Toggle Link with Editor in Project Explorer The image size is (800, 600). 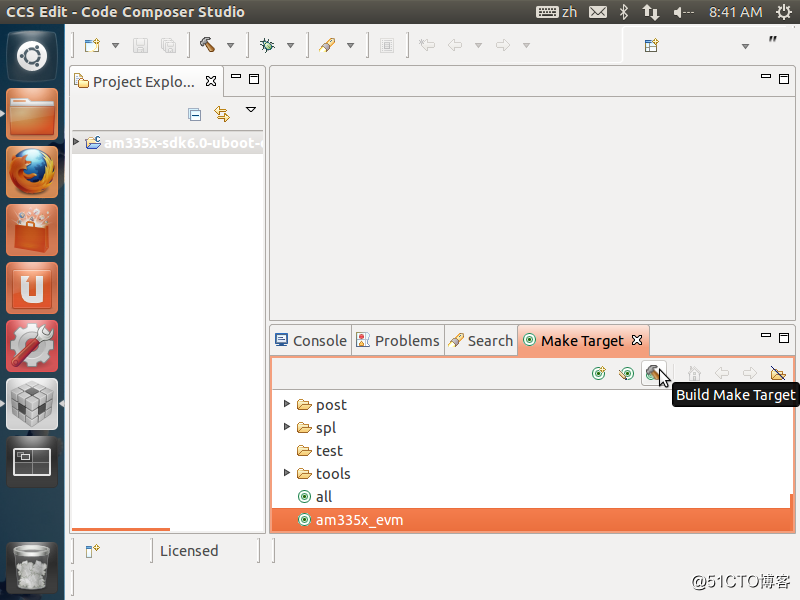222,113
